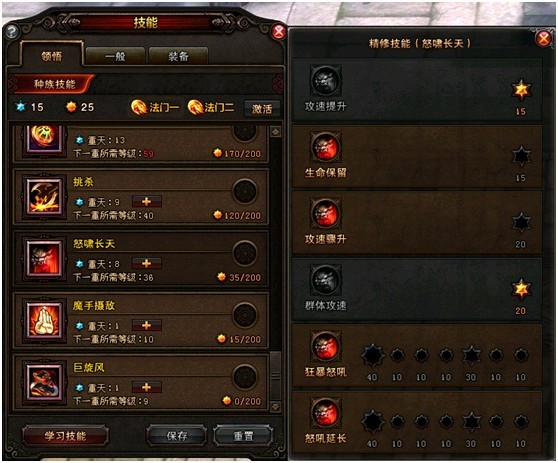Viewport: 558px width, 463px height.
Task: Add a level to 挑杀 with plus button
Action: coord(147,201)
